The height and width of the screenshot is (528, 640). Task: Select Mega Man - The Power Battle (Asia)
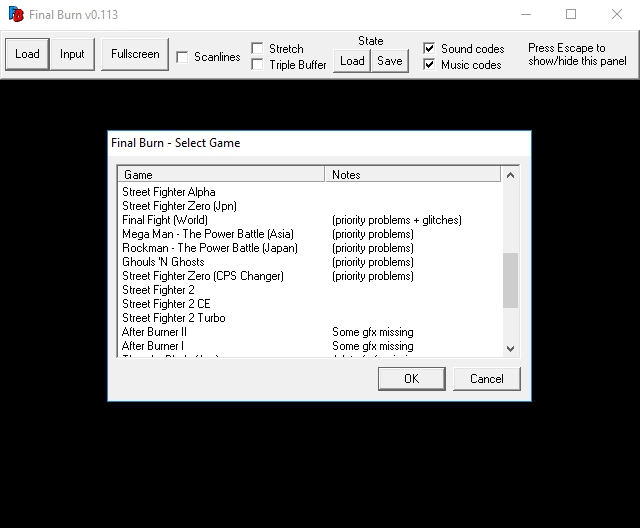(x=208, y=234)
